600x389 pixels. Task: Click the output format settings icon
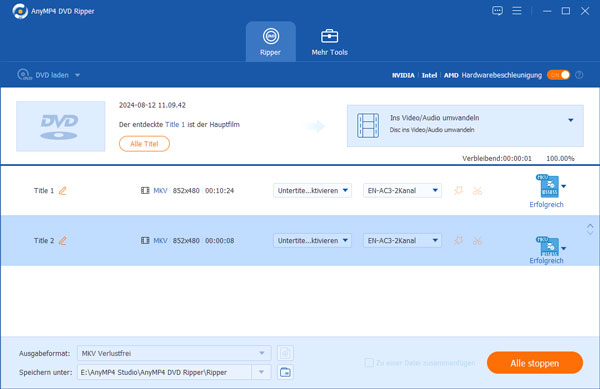point(285,353)
